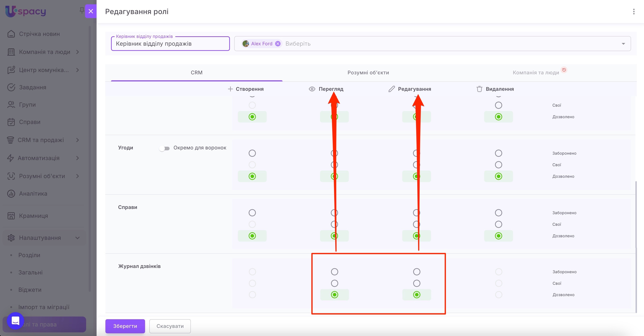Remove Alex Ford chip with x icon

pos(278,43)
